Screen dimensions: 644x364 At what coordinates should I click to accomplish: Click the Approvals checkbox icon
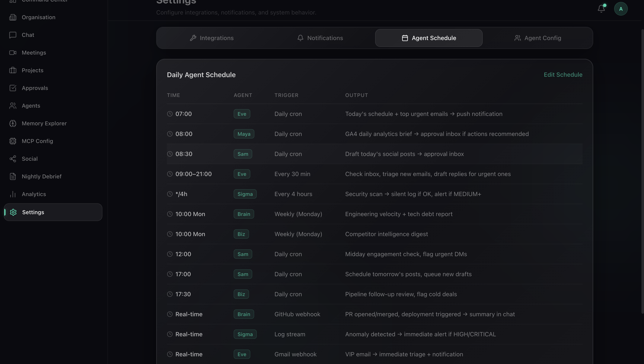[x=13, y=88]
